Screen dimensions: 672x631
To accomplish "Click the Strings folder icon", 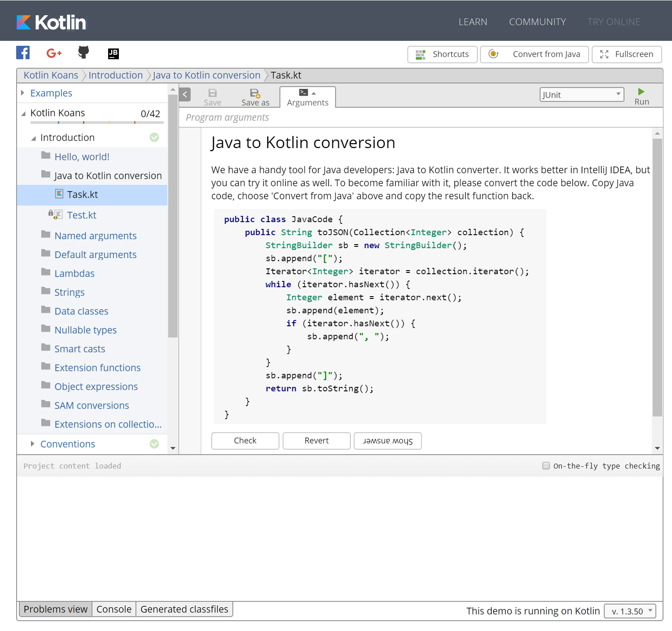I will 46,291.
